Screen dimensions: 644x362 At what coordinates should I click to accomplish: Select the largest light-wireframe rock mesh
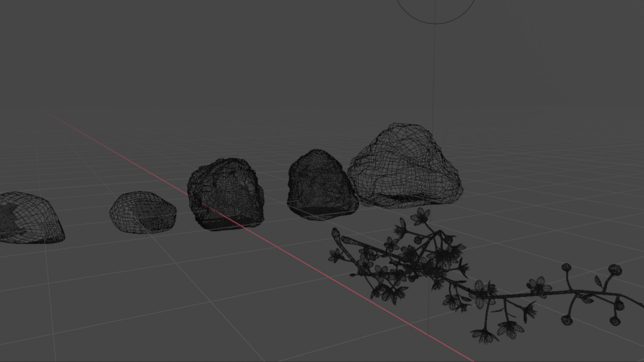tap(405, 166)
